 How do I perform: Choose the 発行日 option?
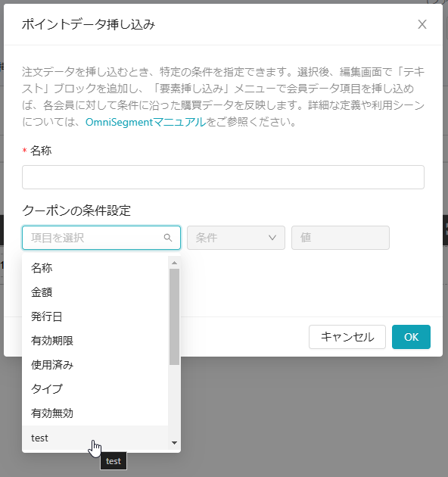[95, 316]
